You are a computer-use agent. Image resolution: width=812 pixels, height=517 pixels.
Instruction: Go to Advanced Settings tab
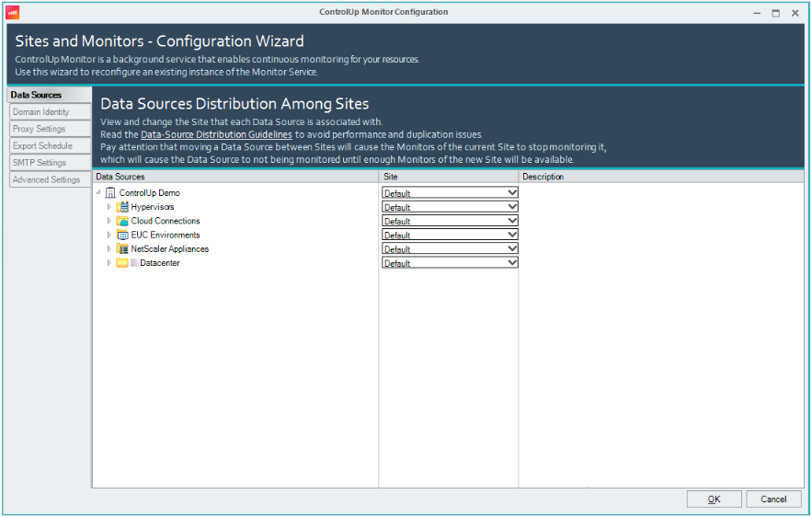click(x=50, y=179)
